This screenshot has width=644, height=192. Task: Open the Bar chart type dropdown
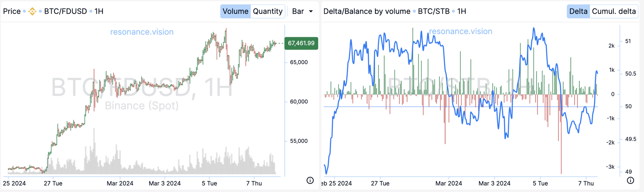[x=302, y=11]
